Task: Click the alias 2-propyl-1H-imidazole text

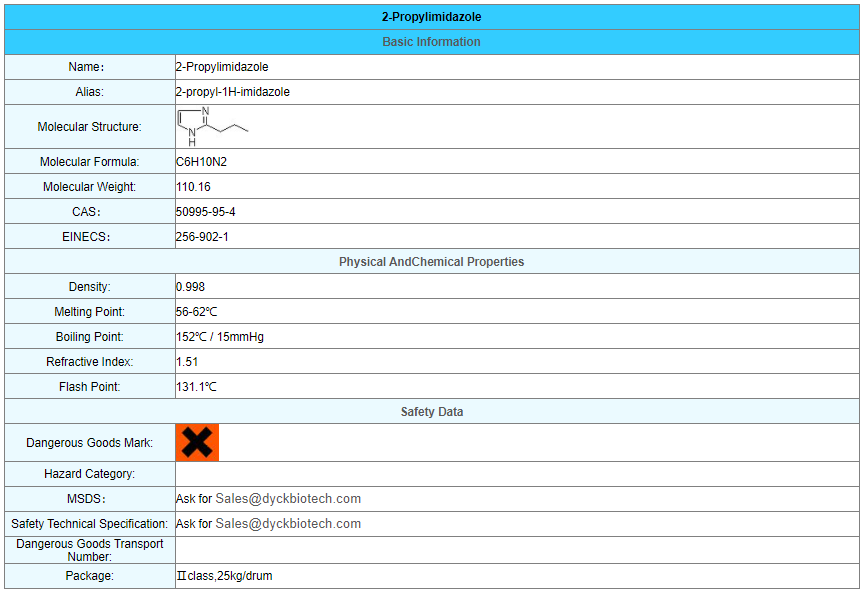Action: coord(233,92)
